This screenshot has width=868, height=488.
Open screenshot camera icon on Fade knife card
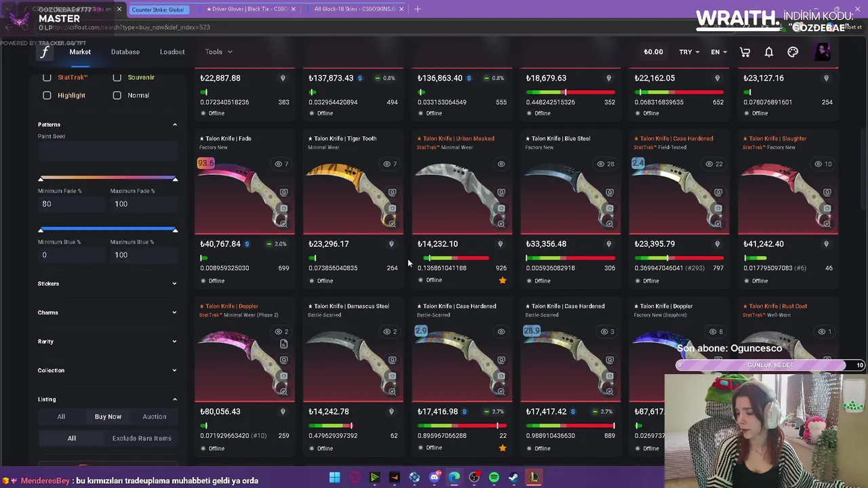(283, 208)
